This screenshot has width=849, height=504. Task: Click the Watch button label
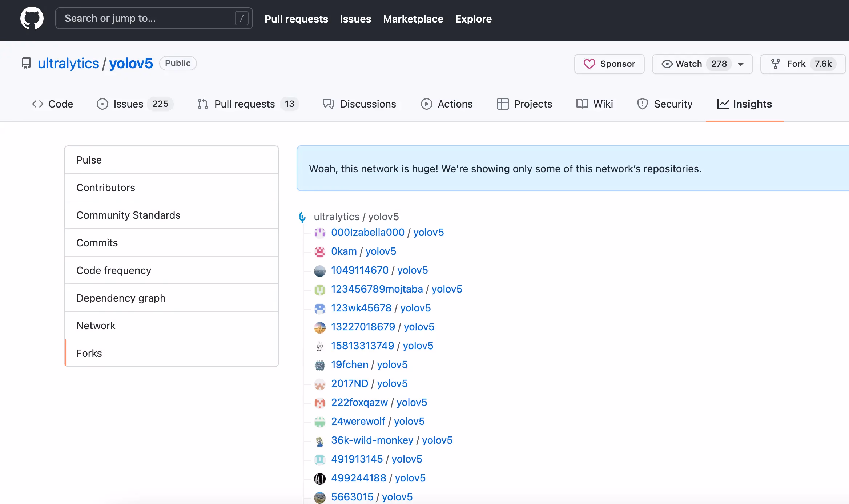pyautogui.click(x=689, y=64)
